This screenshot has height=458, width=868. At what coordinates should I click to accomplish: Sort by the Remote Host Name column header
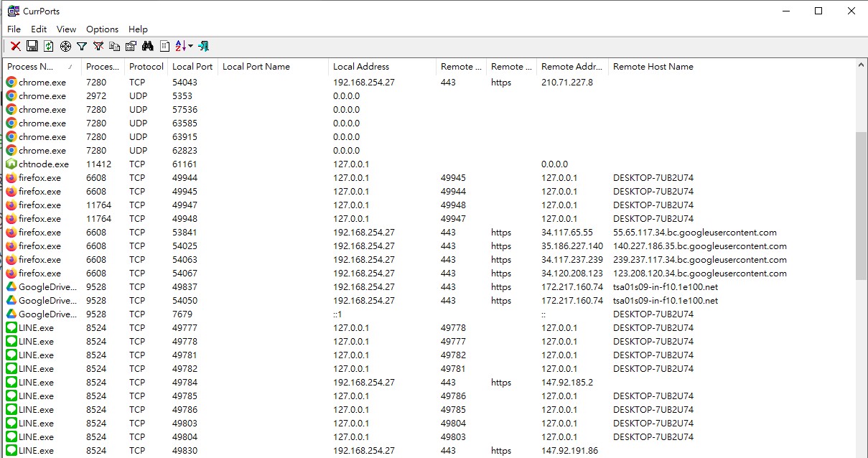(653, 67)
